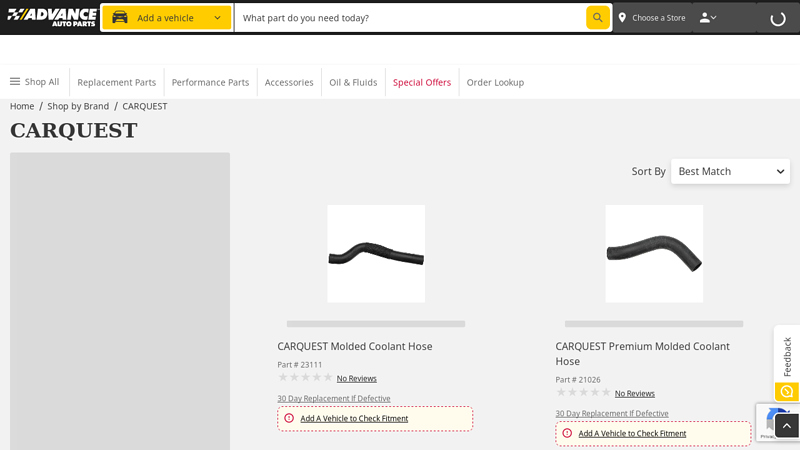Click the yellow feedback chat icon
The image size is (800, 450).
point(787,392)
